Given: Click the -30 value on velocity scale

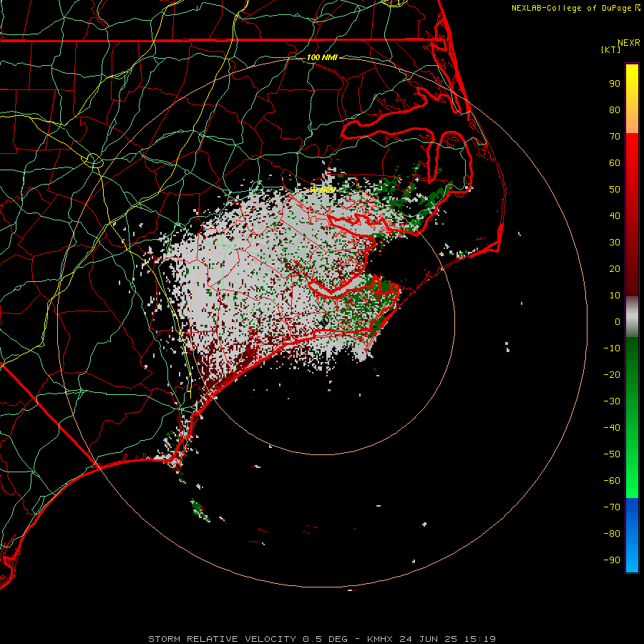Looking at the screenshot, I should tap(612, 401).
